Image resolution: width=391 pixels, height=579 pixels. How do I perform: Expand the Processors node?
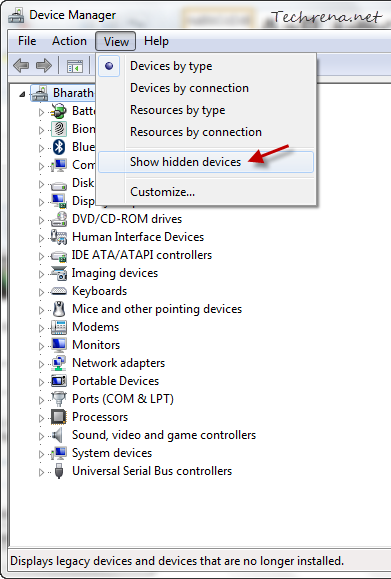(41, 418)
